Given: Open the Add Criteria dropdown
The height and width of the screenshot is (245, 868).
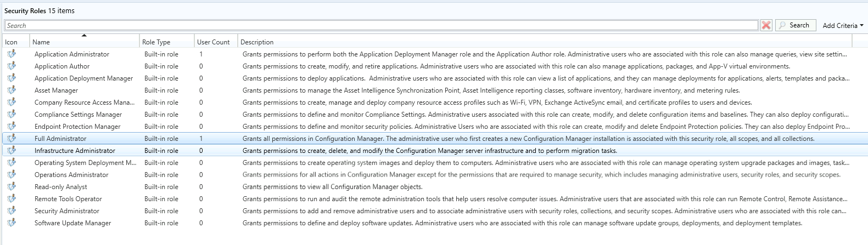Looking at the screenshot, I should [x=843, y=26].
